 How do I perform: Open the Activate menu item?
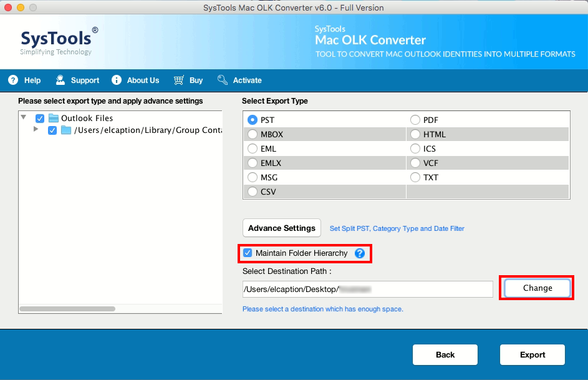coord(247,80)
